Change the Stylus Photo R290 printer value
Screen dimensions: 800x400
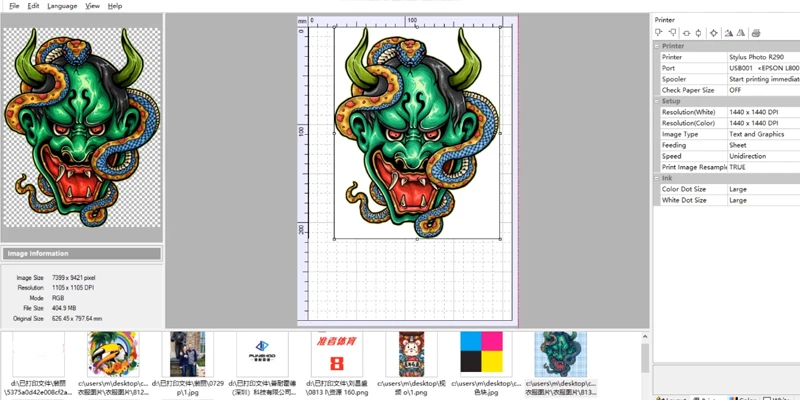[764, 57]
